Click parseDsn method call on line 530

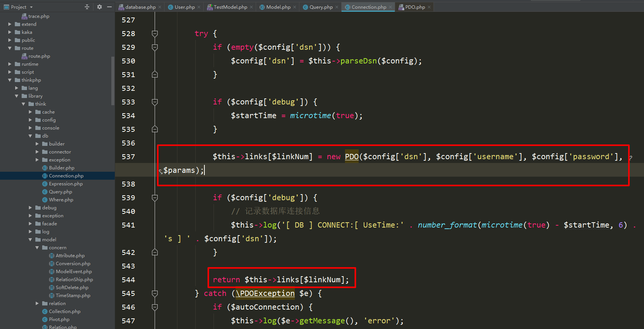pos(359,61)
